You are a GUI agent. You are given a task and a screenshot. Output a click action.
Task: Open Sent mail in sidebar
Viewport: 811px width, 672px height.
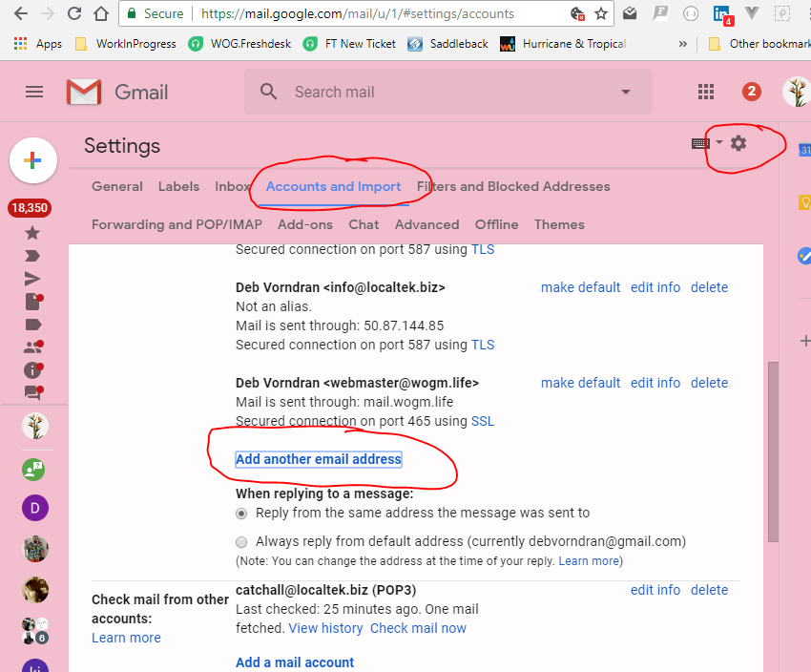[32, 279]
